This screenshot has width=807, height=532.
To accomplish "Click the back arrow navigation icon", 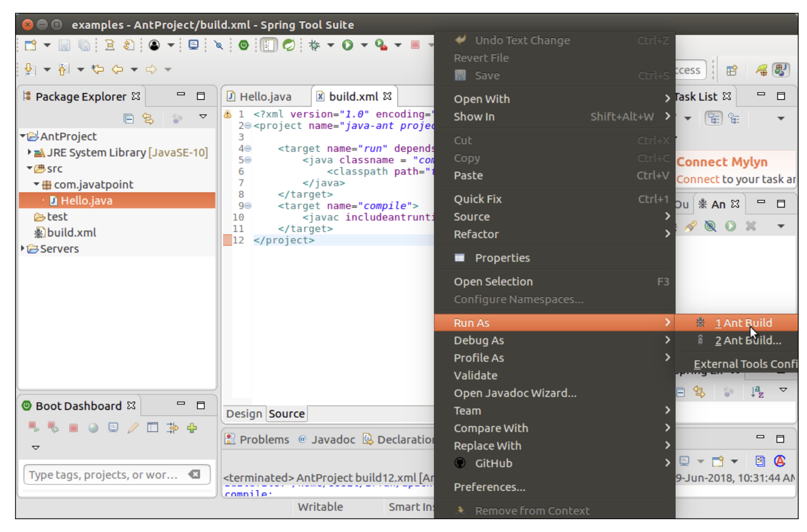I will [117, 70].
